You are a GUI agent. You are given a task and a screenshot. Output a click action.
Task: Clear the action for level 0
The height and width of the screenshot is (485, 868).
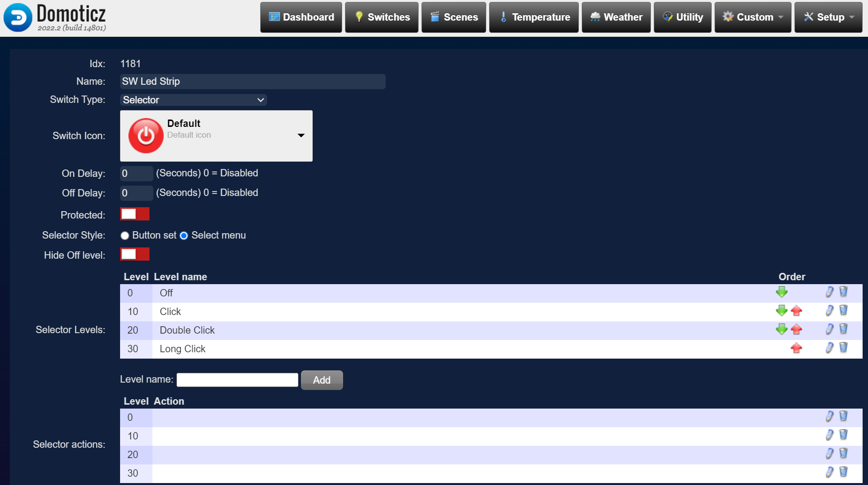[843, 416]
